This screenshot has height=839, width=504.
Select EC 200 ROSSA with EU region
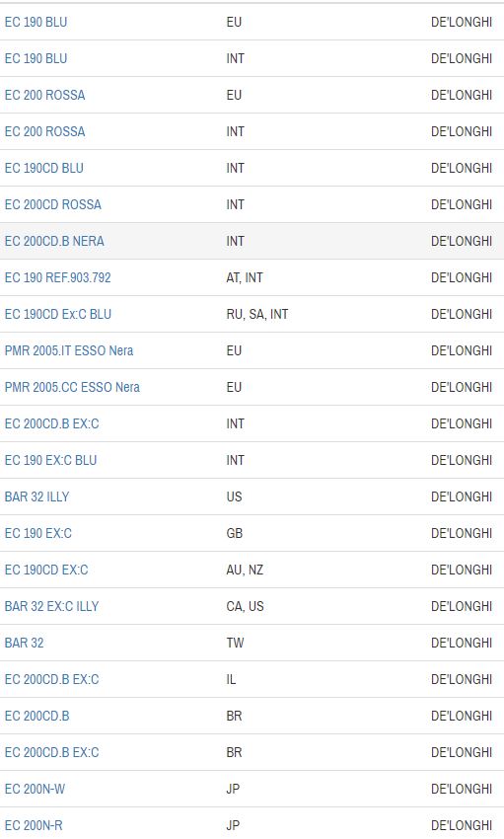point(45,95)
